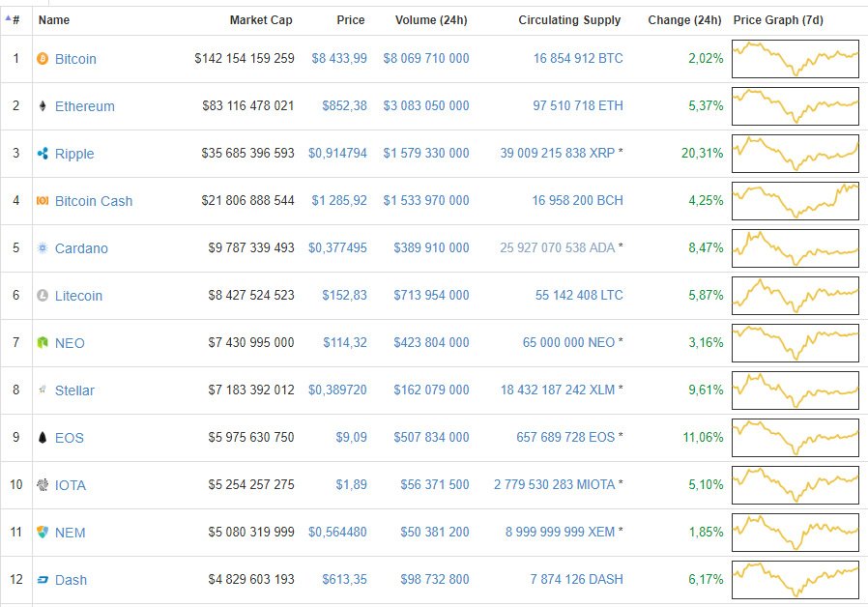Open the IOTA name link
Viewport: 868px width, 607px height.
(x=71, y=485)
